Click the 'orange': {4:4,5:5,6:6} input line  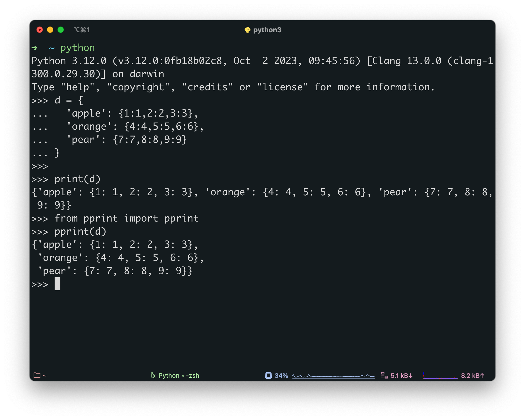118,127
